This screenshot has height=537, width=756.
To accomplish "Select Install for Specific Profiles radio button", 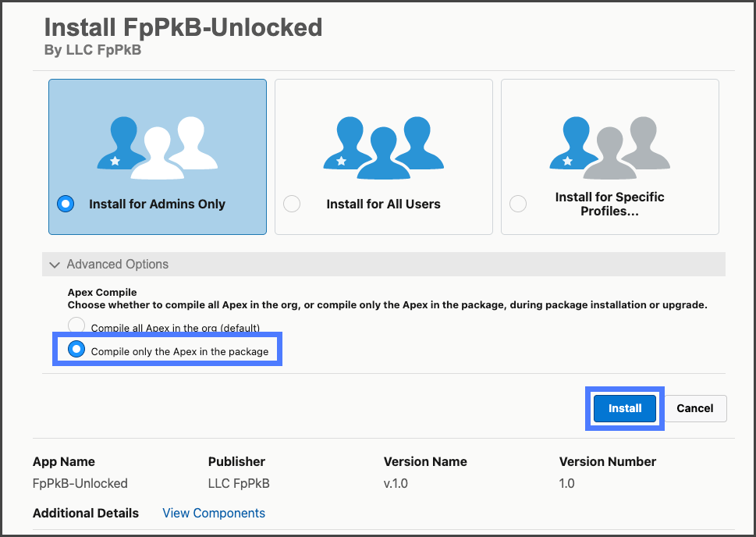I will click(518, 204).
